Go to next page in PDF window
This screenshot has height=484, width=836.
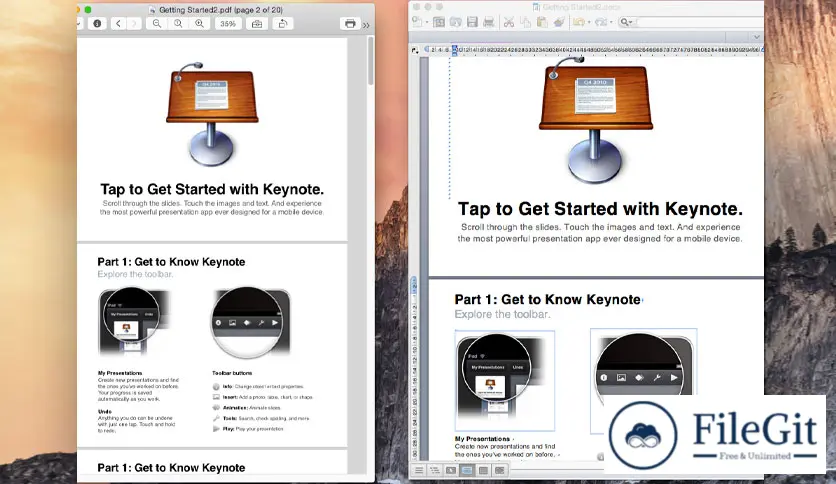[x=134, y=23]
